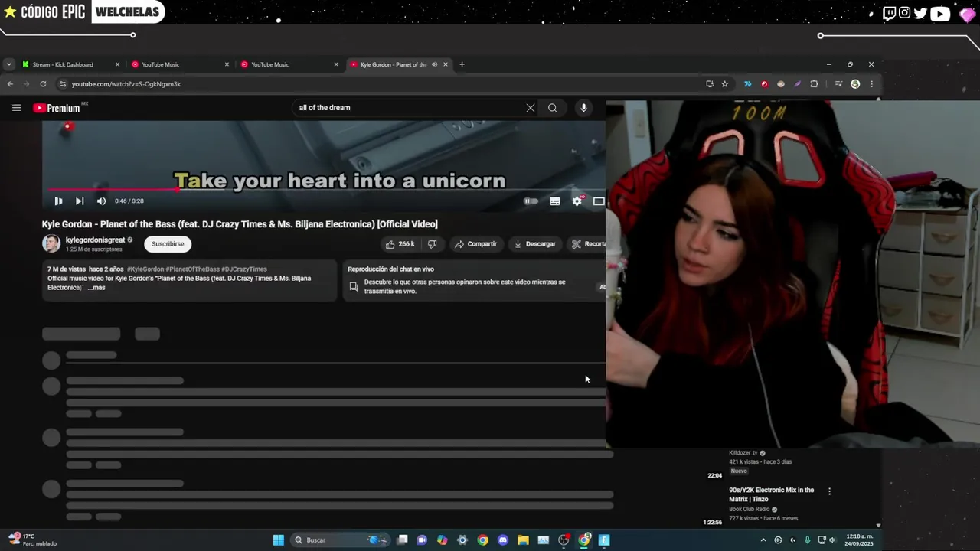Image resolution: width=980 pixels, height=551 pixels.
Task: Open the Settings gear in the taskbar
Action: [x=462, y=540]
